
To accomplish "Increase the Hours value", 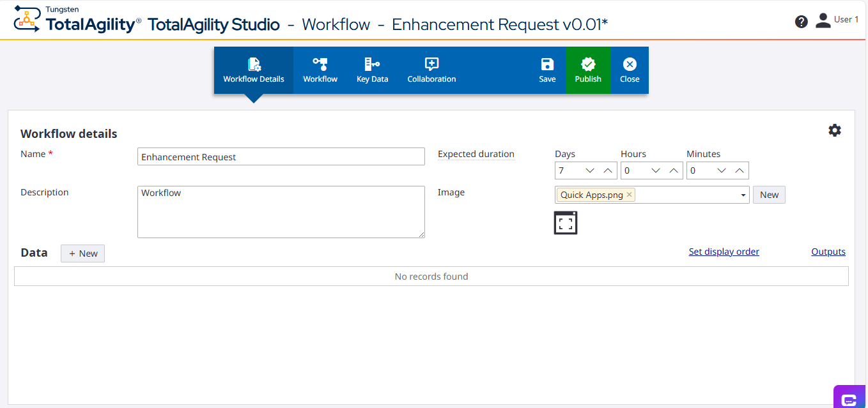I will (x=674, y=170).
